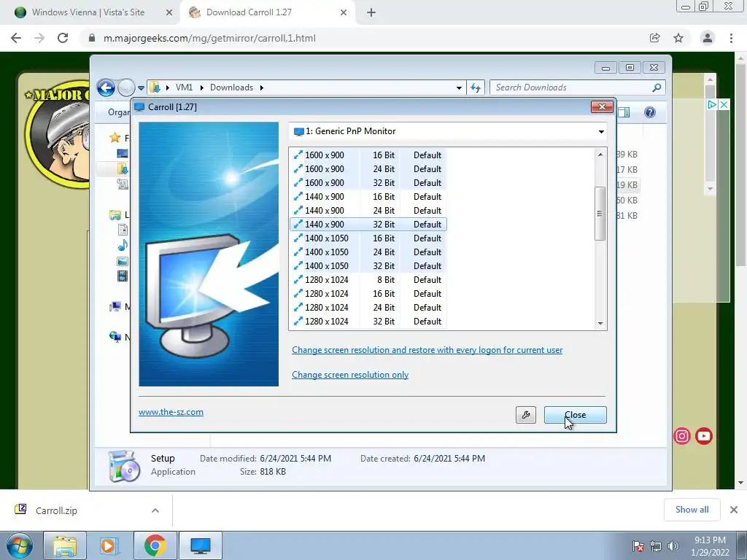This screenshot has height=560, width=747.
Task: Select Computer icon in Explorer navigation pane
Action: pos(115,307)
